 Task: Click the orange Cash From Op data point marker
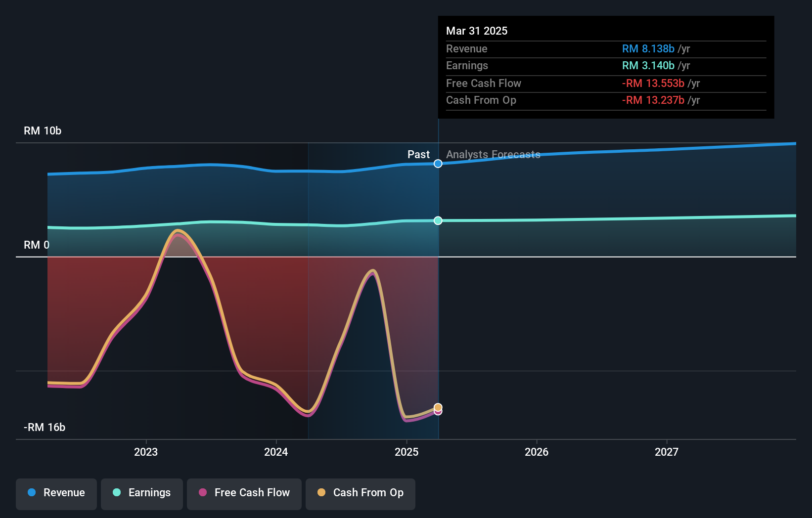click(438, 407)
